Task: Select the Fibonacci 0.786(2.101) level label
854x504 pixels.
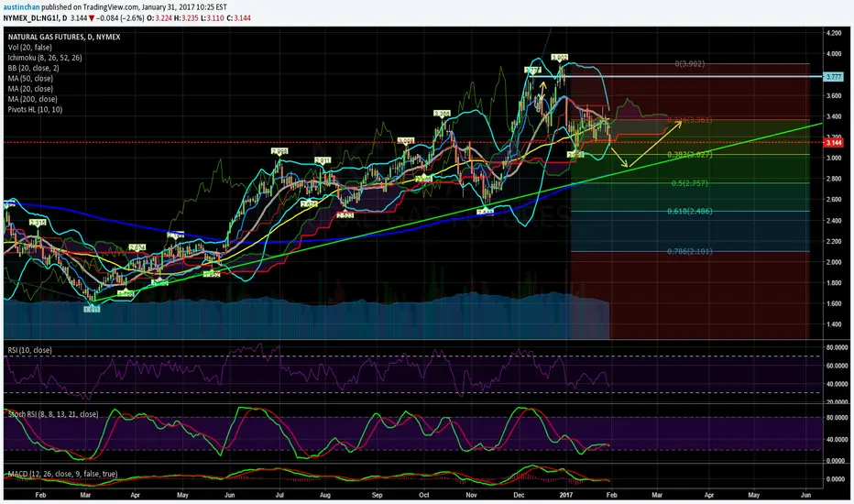Action: click(x=689, y=251)
